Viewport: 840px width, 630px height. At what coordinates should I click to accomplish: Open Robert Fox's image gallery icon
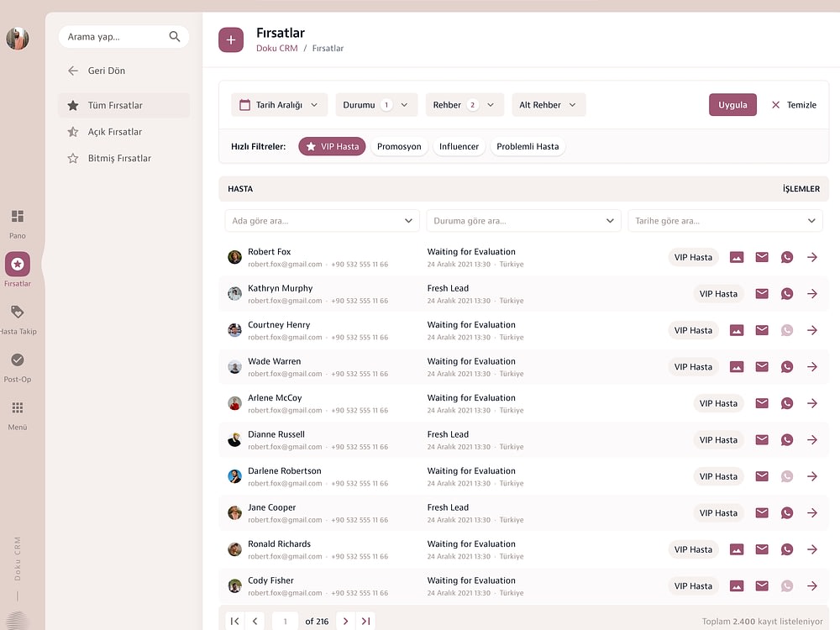click(737, 257)
